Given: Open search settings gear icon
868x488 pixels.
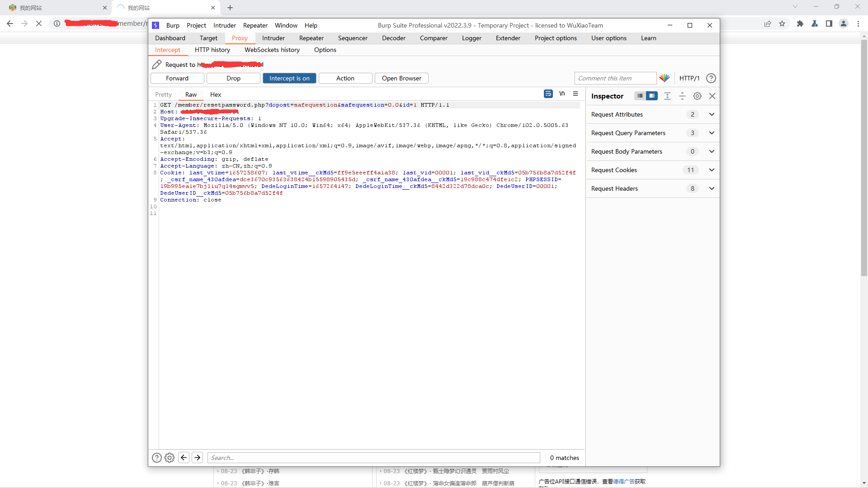Looking at the screenshot, I should point(170,458).
